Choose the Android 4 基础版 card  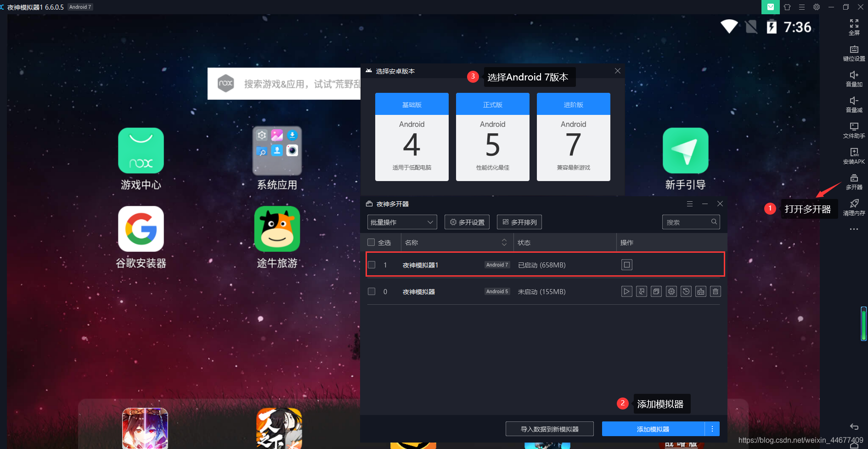point(412,137)
